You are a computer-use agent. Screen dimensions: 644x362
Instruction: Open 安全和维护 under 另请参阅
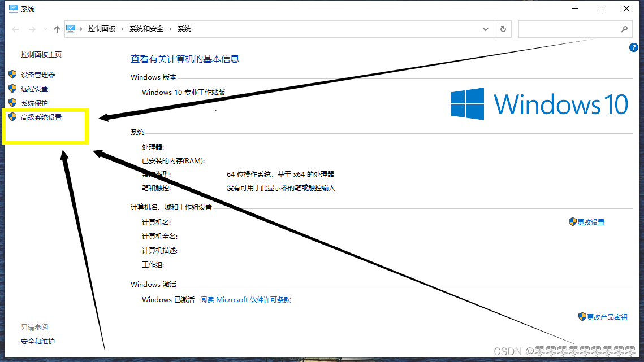pos(38,342)
